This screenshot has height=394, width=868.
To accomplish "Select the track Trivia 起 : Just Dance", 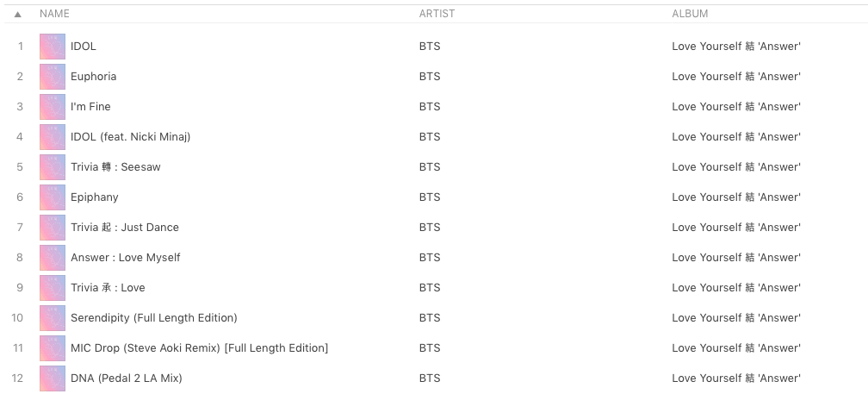I will click(125, 228).
